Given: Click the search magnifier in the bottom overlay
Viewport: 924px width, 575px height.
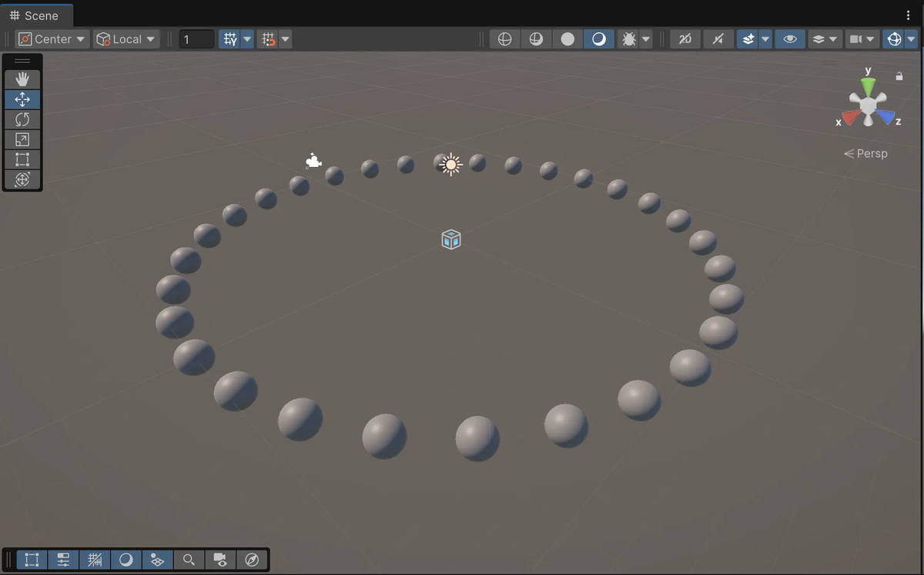Looking at the screenshot, I should pos(189,560).
